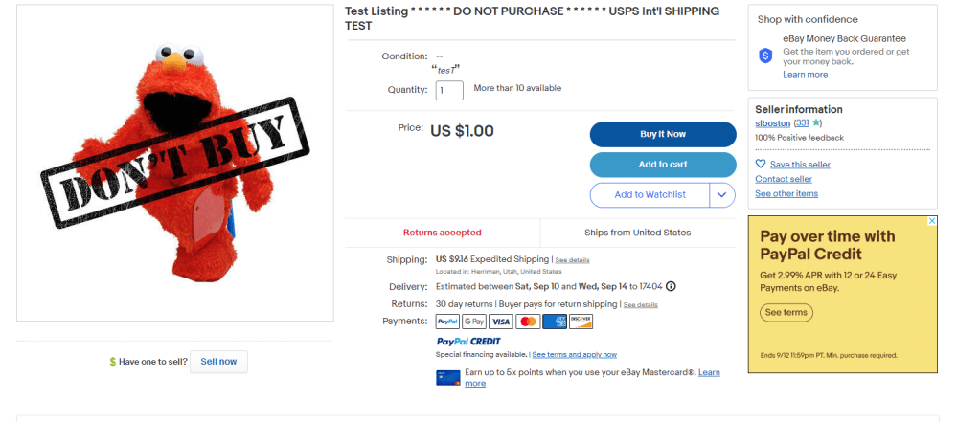Expand the Add to Watchlist dropdown arrow
This screenshot has width=980, height=422.
click(722, 194)
